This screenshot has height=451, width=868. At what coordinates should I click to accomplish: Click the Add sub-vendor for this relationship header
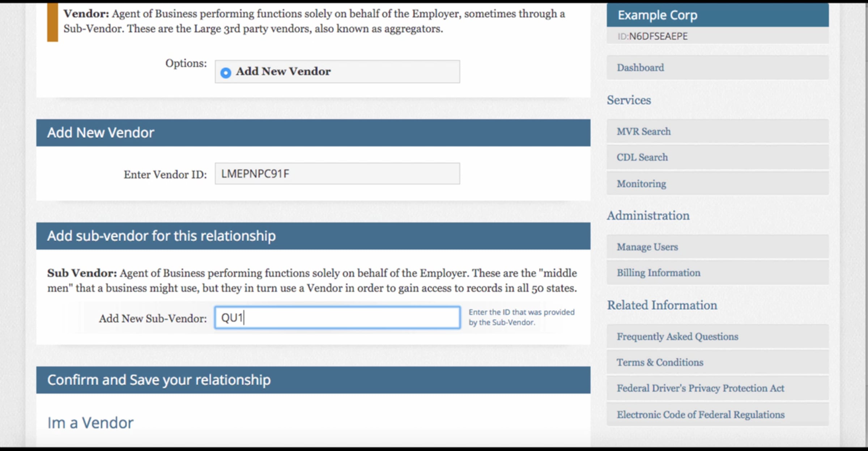[x=161, y=236]
